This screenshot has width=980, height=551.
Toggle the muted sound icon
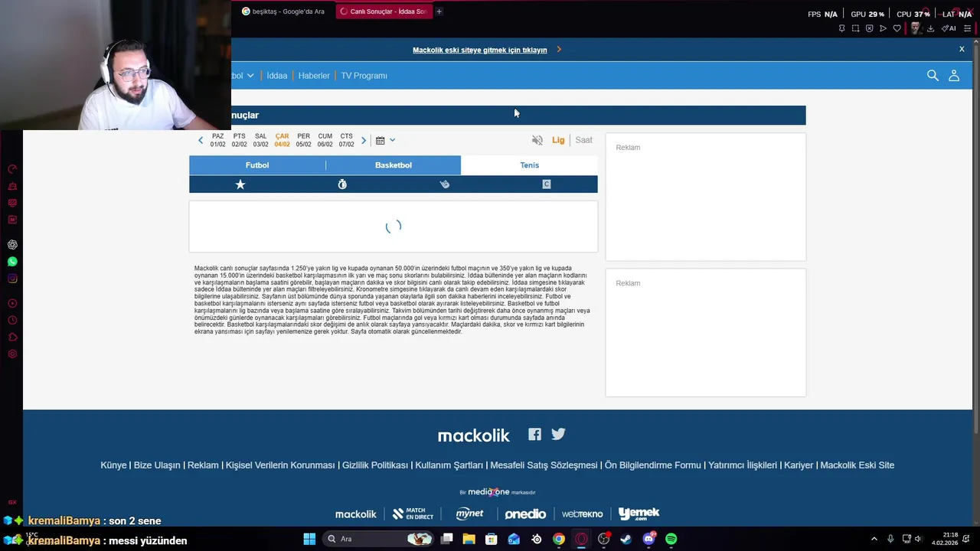pyautogui.click(x=537, y=140)
